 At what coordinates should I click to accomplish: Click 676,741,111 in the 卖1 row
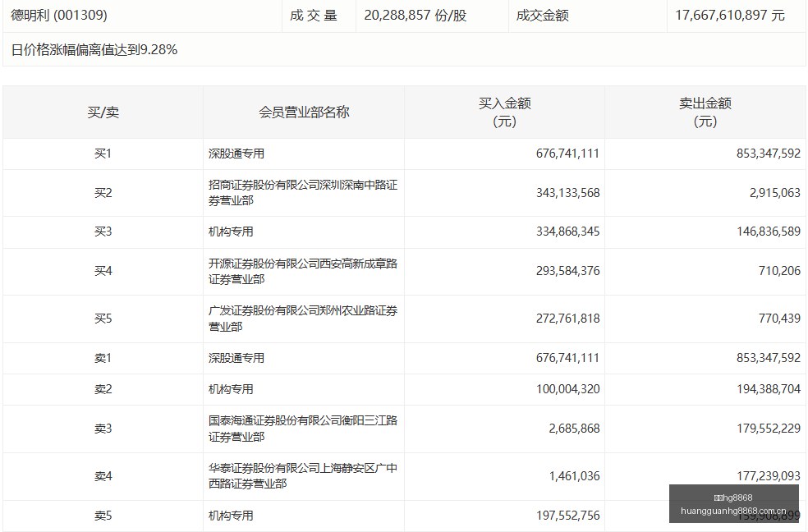(567, 358)
